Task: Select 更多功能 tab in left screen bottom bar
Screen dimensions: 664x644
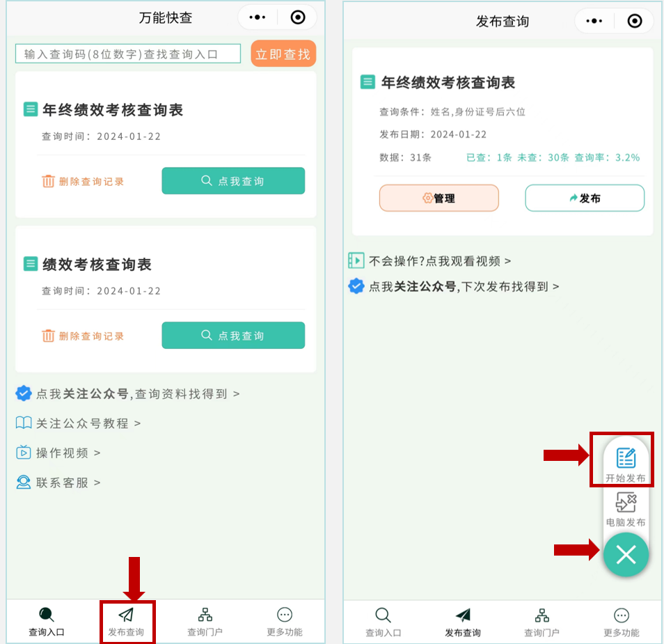Action: click(285, 622)
